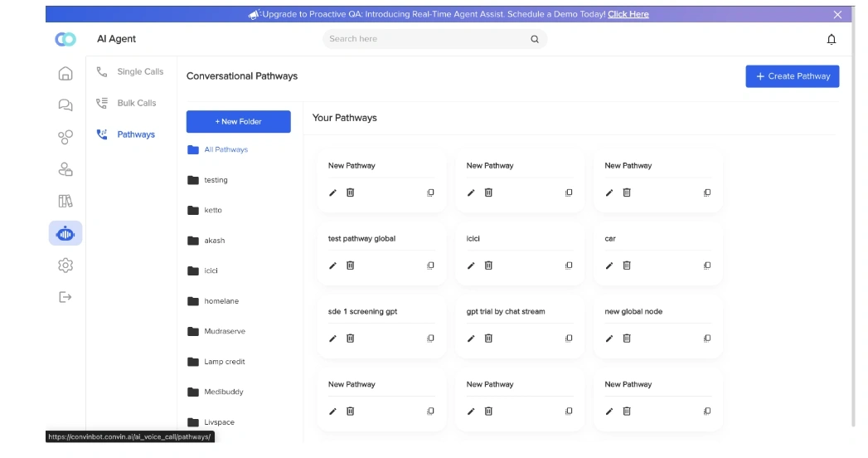Duplicate the 'car' pathway
Screen dimensions: 868x458
pos(707,266)
